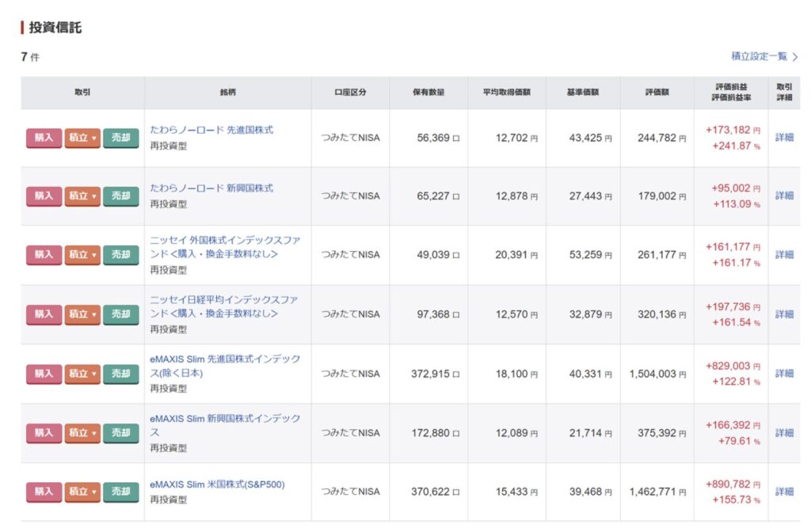View 詳細 for eMAXIS Slim 米国株式(S&P500)
Screen dimensions: 811x532
point(784,492)
